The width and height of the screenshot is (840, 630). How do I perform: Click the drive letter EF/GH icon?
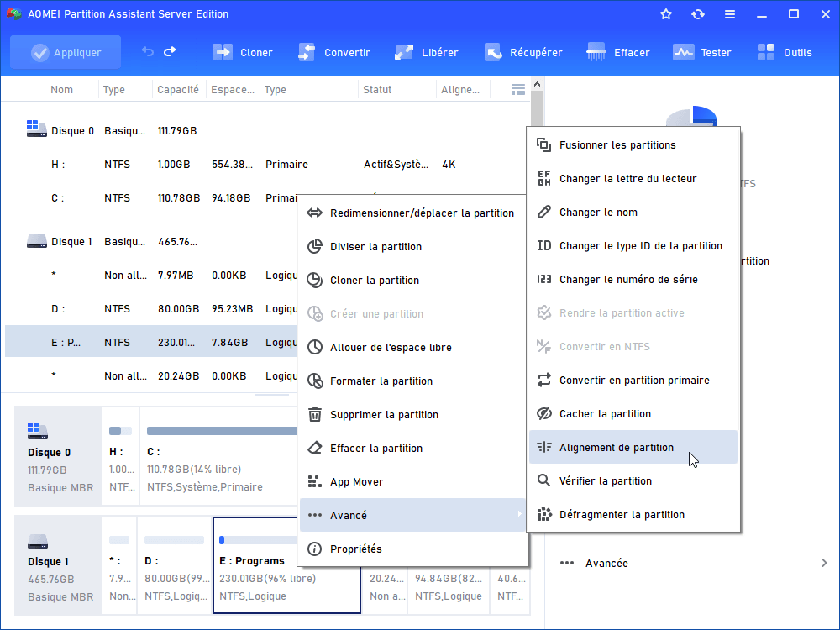543,178
